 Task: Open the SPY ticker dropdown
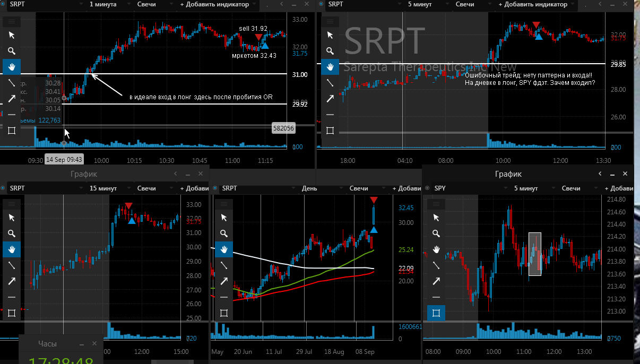point(471,188)
